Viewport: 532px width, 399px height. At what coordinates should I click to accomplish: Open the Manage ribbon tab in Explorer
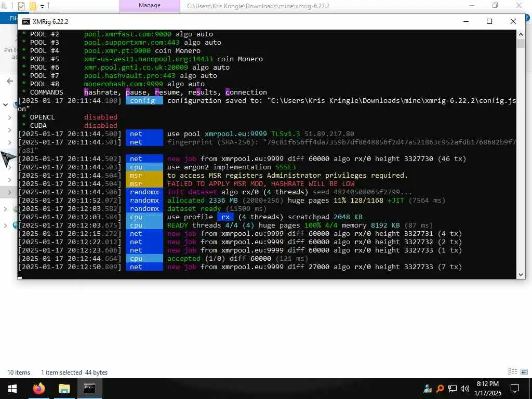tap(149, 5)
